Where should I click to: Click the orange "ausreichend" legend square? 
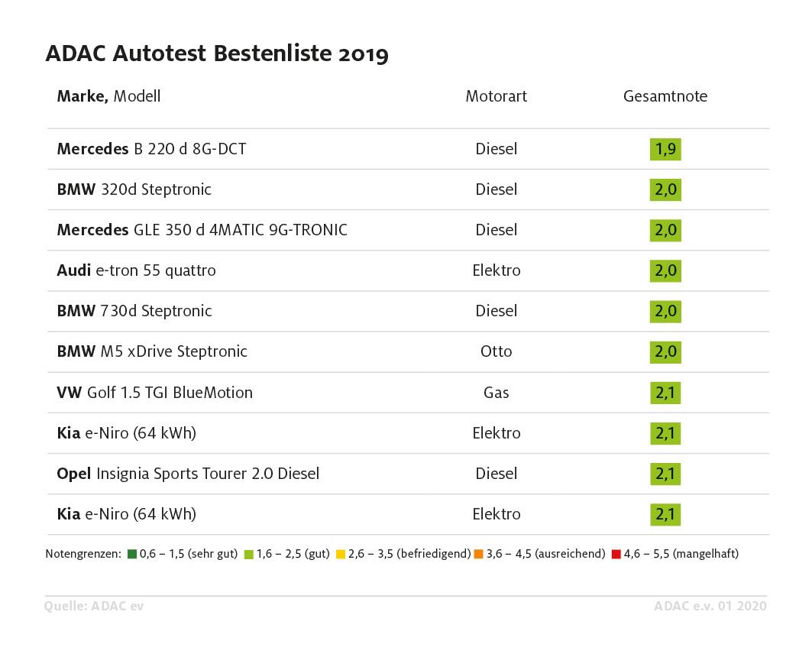coord(479,554)
